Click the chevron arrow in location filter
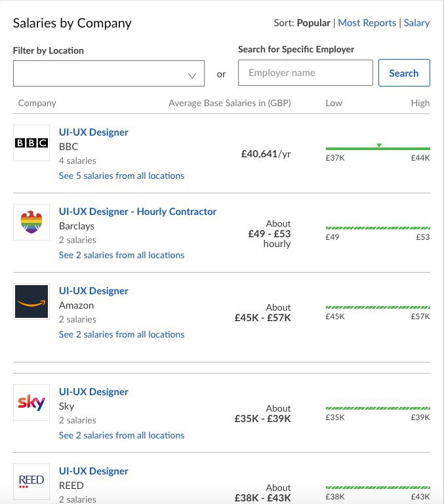Screen dimensions: 444x504 192,76
